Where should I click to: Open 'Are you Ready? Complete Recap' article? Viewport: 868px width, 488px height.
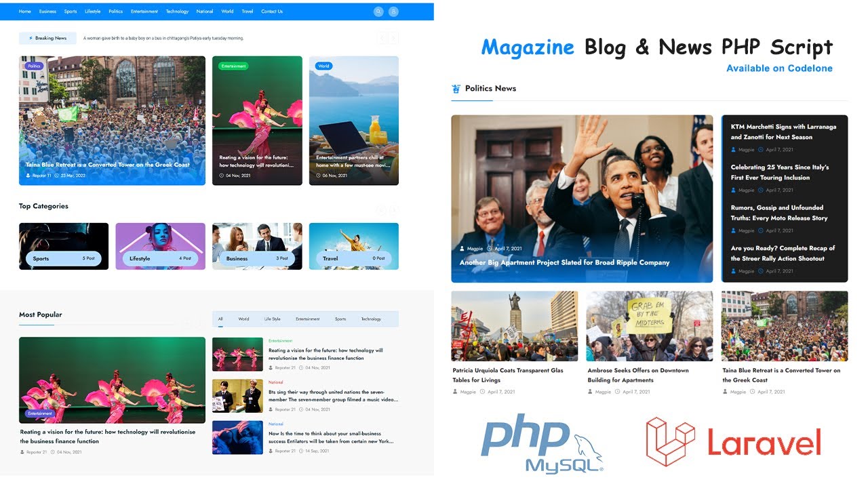coord(783,253)
